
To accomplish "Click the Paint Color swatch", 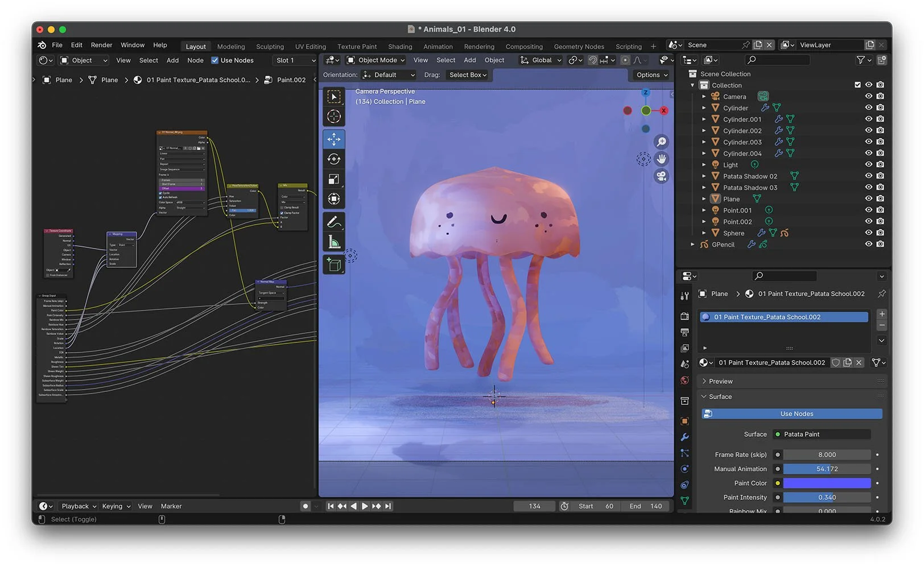I will pyautogui.click(x=826, y=483).
